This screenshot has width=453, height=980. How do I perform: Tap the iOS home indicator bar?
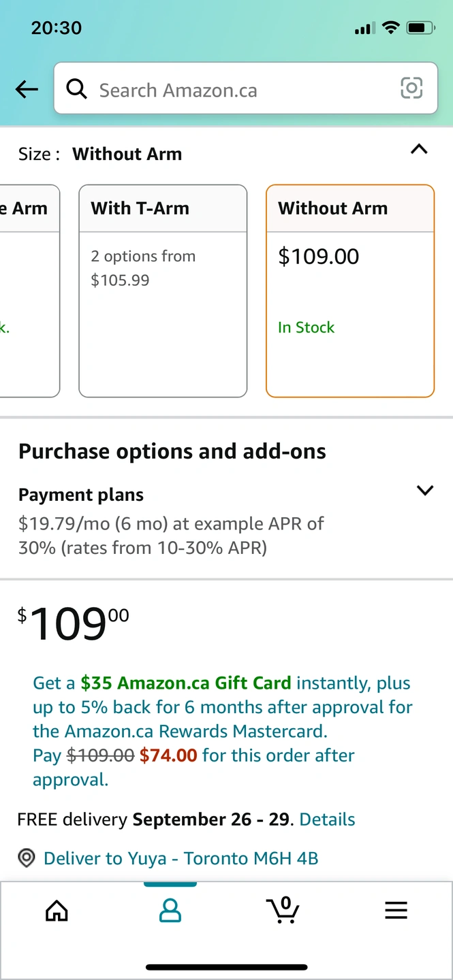pyautogui.click(x=226, y=966)
